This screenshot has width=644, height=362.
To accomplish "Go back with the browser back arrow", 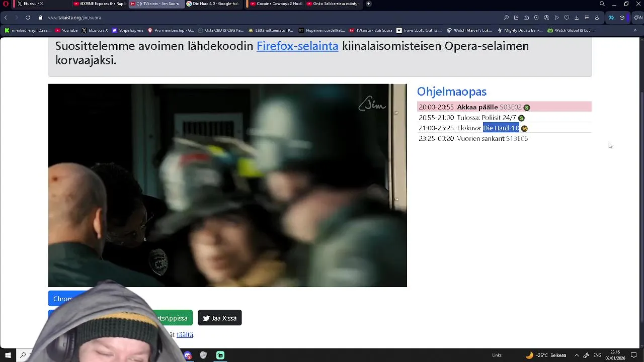I will (6, 18).
